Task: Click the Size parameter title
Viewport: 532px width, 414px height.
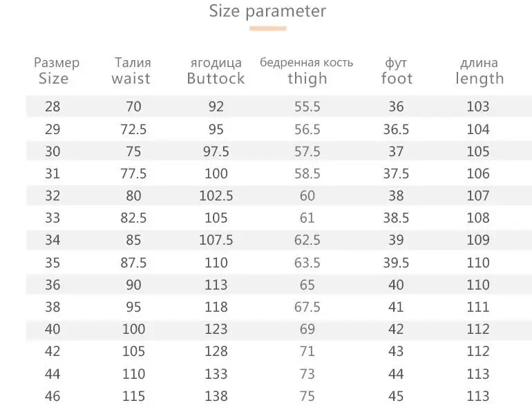Action: coord(267,11)
